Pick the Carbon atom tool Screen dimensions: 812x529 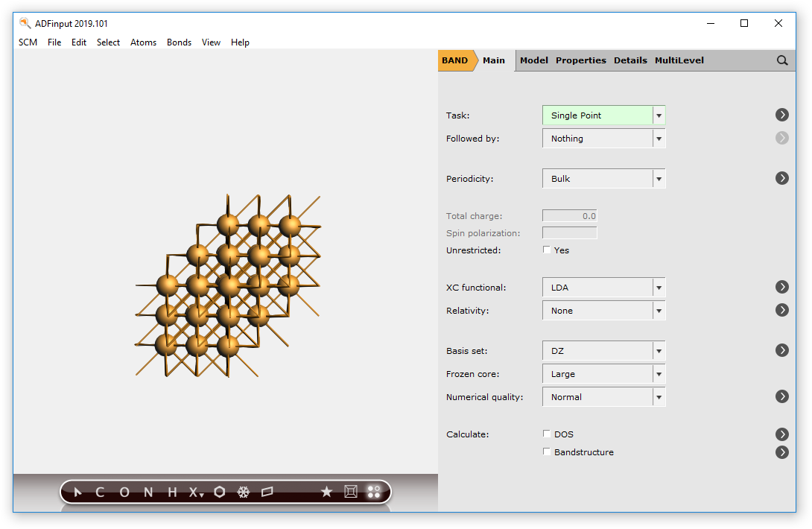[99, 492]
